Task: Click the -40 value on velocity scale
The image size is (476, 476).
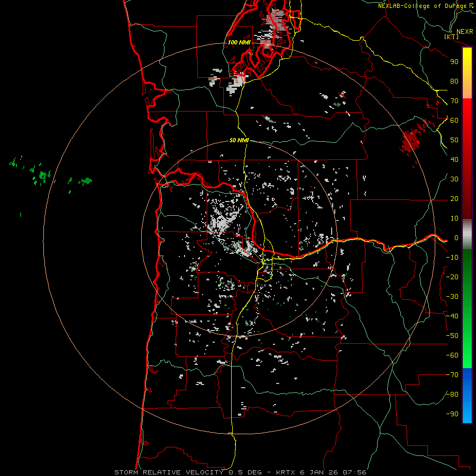Action: (452, 316)
